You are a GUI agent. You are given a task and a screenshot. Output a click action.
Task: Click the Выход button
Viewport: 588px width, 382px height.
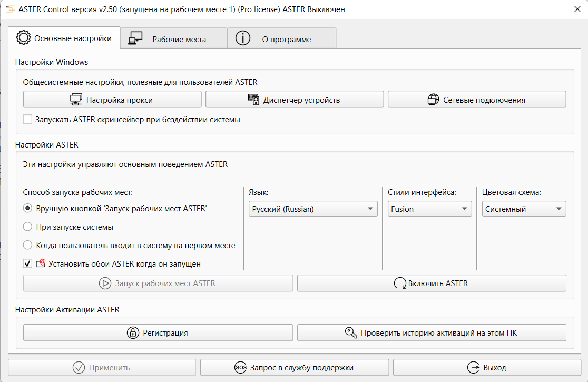tap(487, 367)
